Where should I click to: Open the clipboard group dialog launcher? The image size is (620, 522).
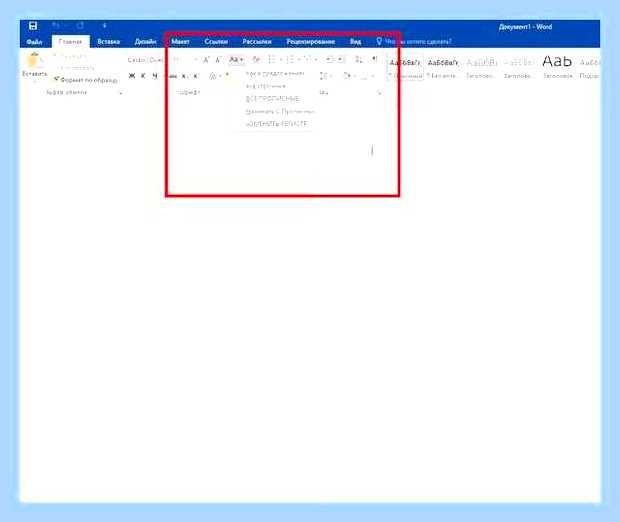[x=121, y=93]
